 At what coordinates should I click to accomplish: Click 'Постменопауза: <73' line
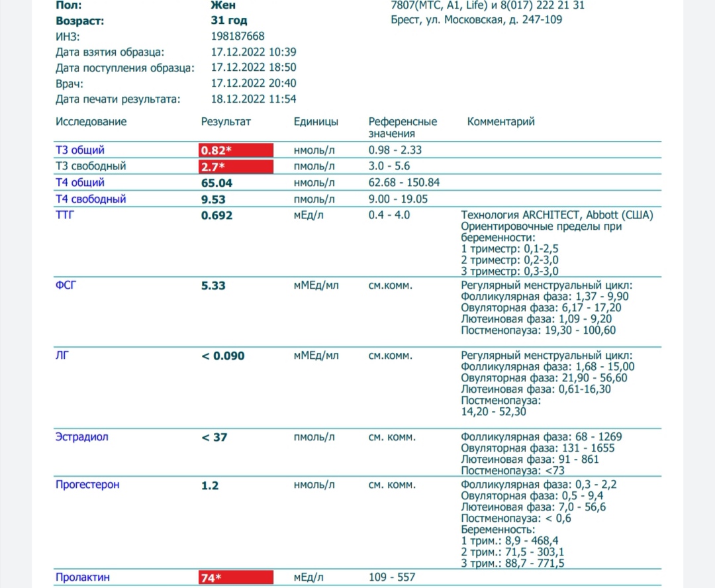[x=512, y=471]
